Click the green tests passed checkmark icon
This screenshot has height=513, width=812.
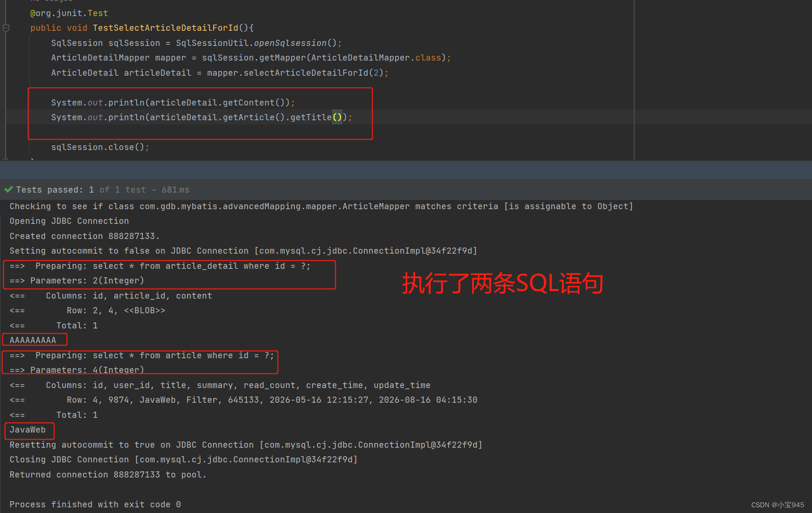point(9,190)
